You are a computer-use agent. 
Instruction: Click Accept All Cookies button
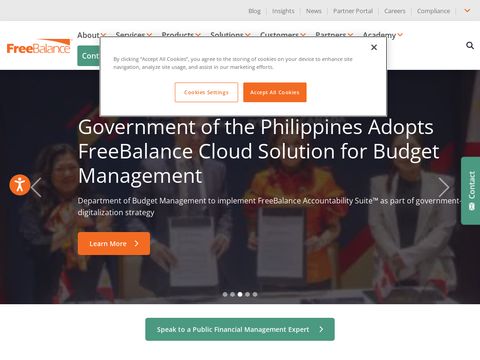coord(275,92)
